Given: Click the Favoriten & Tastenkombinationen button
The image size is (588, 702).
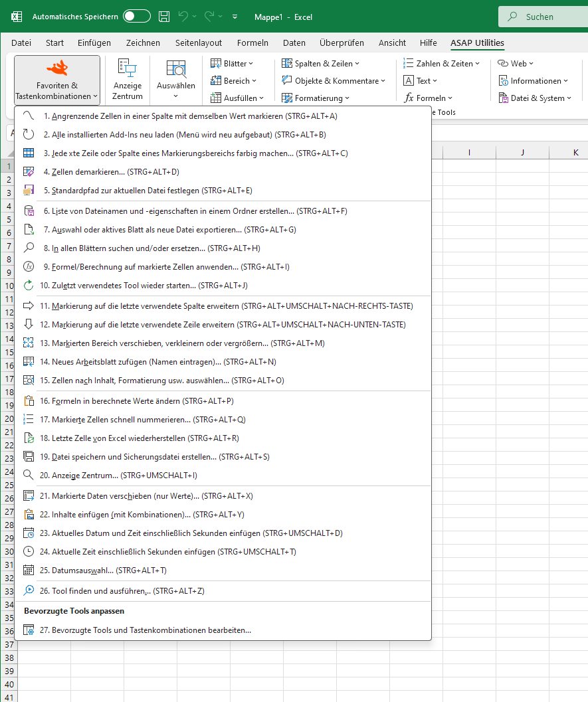Looking at the screenshot, I should pyautogui.click(x=57, y=80).
